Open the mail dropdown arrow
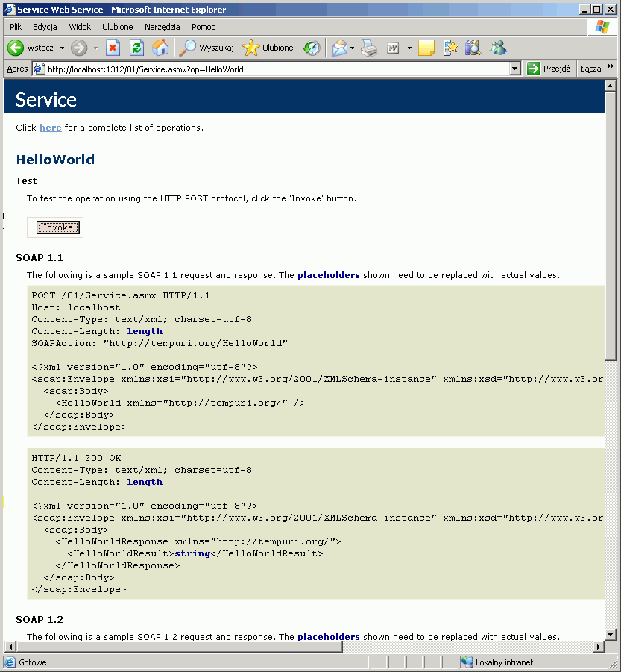Screen dimensions: 621x672 352,48
